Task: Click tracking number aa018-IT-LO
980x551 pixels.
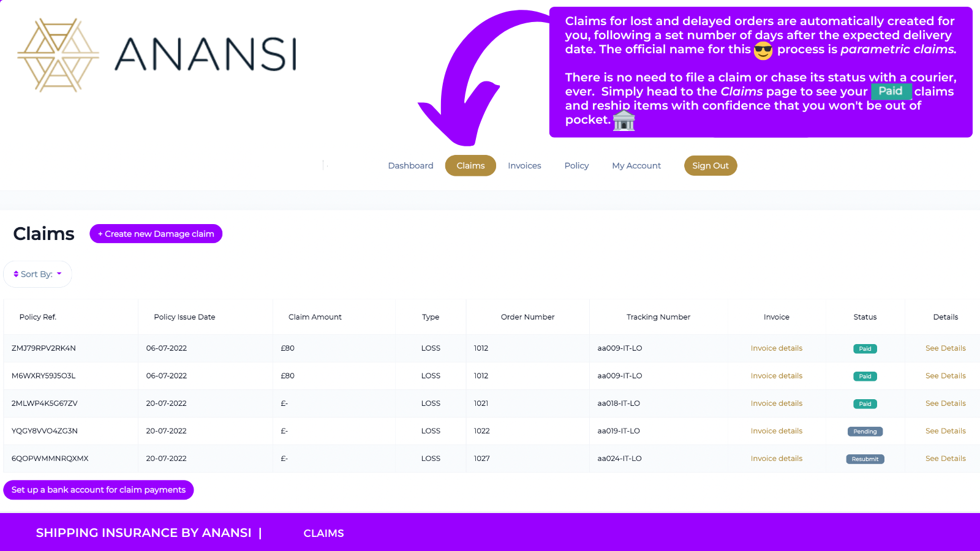Action: [619, 403]
